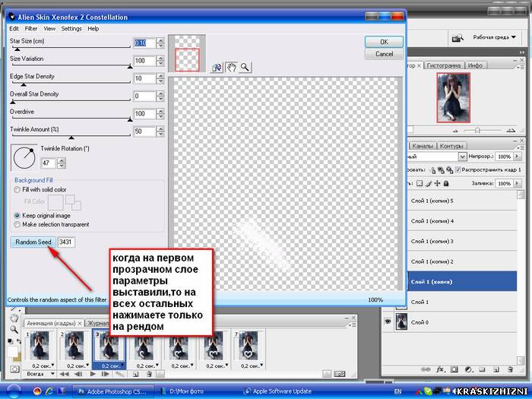Image resolution: width=532 pixels, height=399 pixels.
Task: Adjust Twinkle Amount slider handle
Action: tap(71, 137)
